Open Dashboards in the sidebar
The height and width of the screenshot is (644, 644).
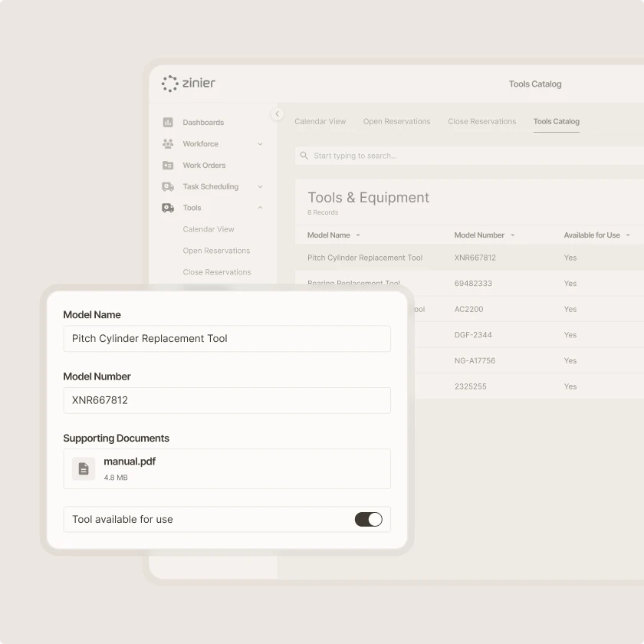203,123
